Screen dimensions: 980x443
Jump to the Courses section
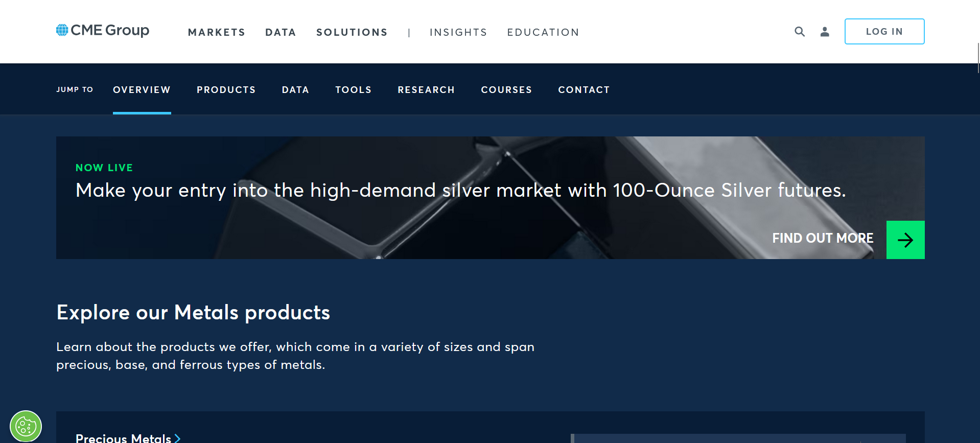click(x=506, y=90)
